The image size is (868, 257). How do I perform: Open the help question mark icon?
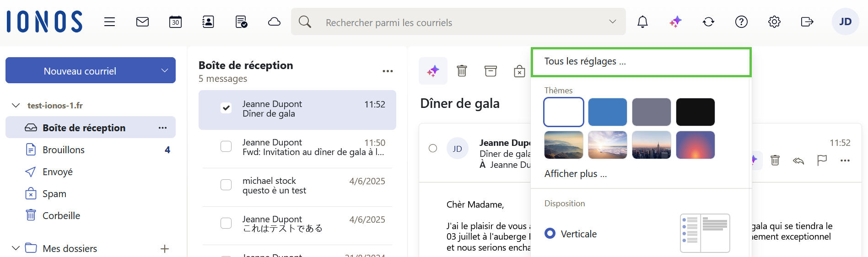(741, 21)
